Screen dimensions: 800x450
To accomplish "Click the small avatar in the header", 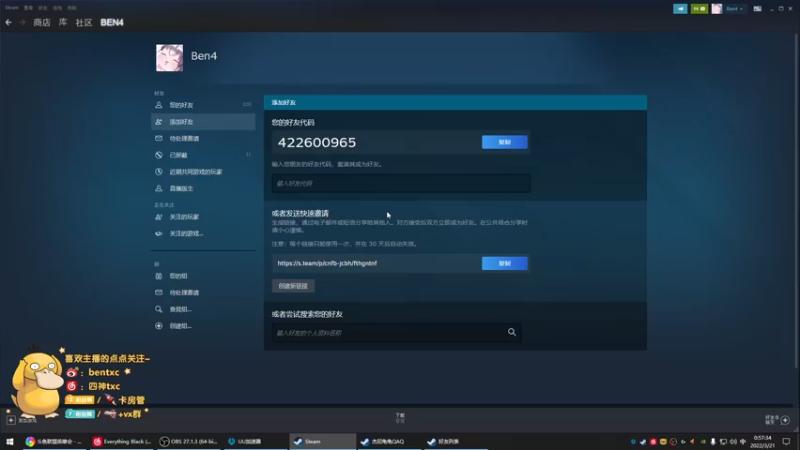I will pos(717,9).
